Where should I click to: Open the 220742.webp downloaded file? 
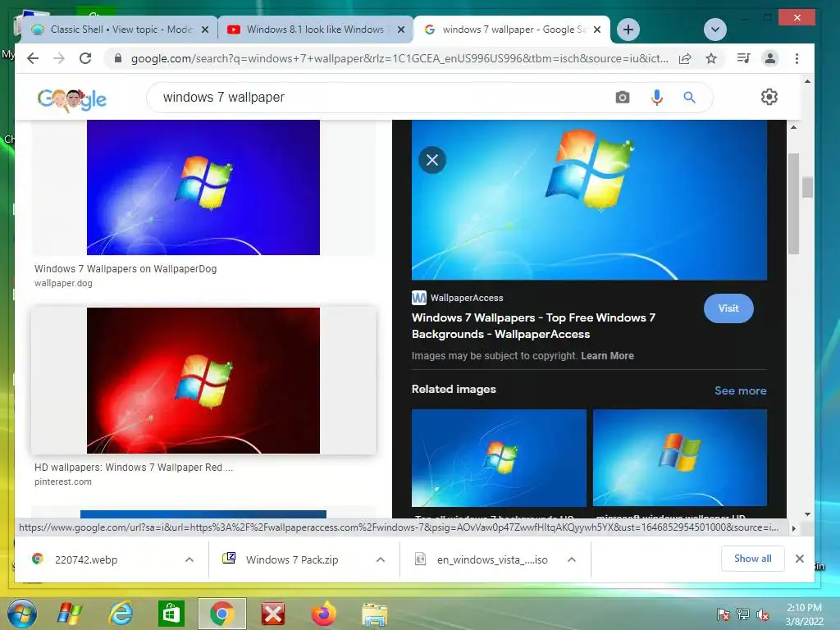[85, 559]
